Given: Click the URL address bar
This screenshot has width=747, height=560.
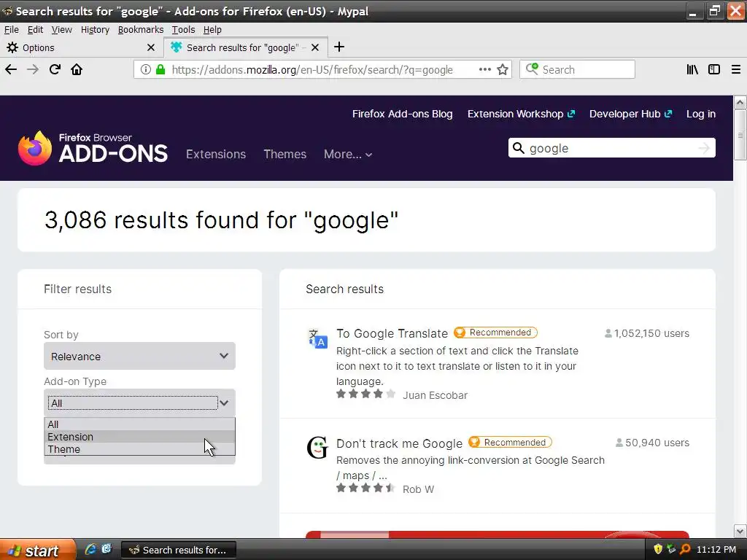Looking at the screenshot, I should click(322, 69).
